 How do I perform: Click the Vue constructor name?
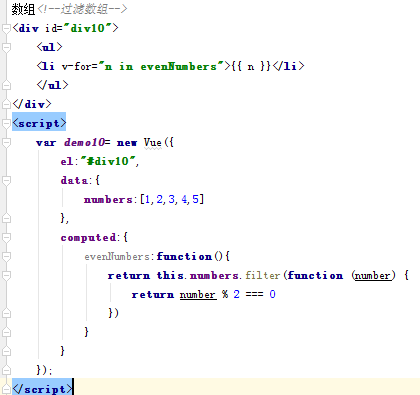coord(153,143)
